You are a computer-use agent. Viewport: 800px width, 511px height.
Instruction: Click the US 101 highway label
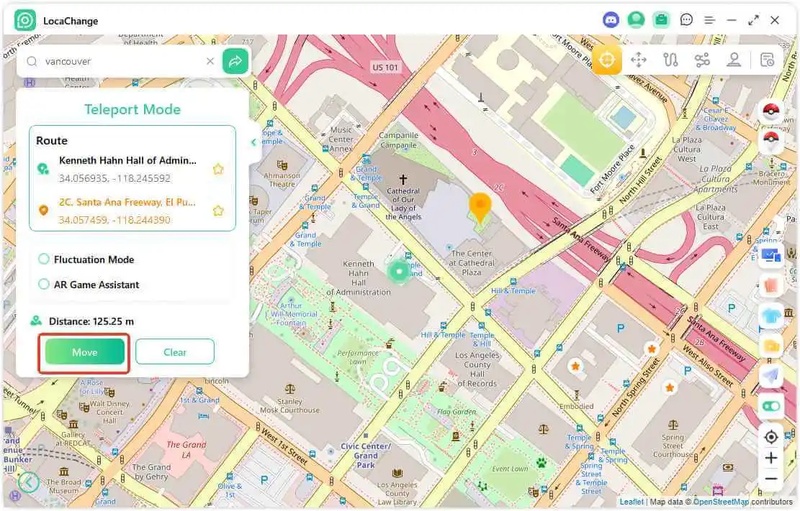click(x=385, y=67)
